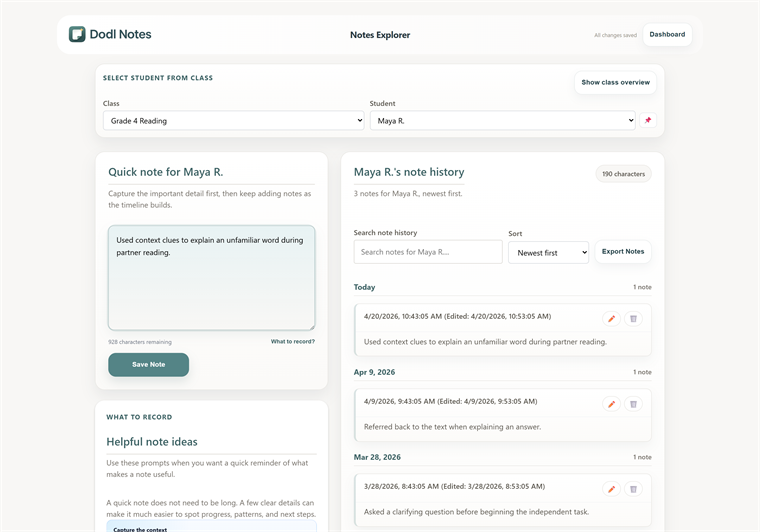Open the Dashboard button
Screen dimensions: 760x532
(667, 34)
